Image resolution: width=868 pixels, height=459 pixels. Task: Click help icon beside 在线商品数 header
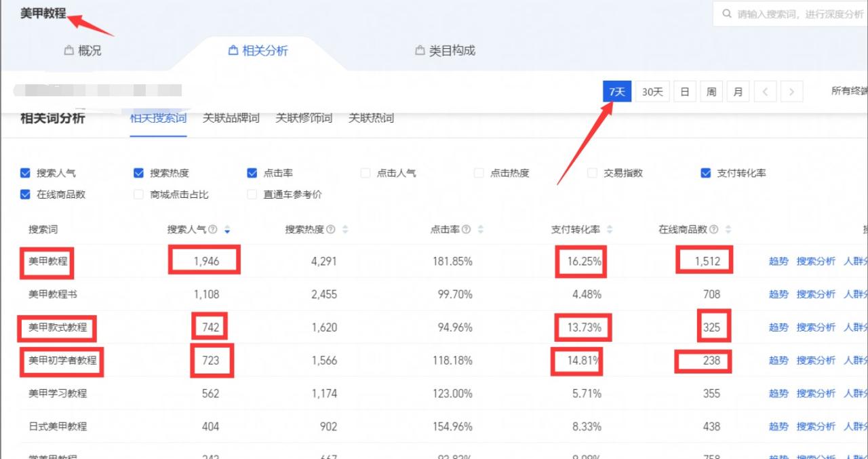click(x=713, y=230)
